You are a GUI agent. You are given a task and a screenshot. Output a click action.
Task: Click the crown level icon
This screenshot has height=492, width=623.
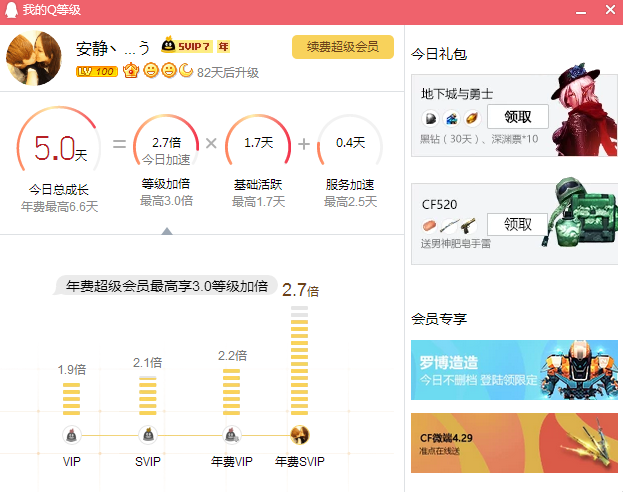(x=131, y=71)
